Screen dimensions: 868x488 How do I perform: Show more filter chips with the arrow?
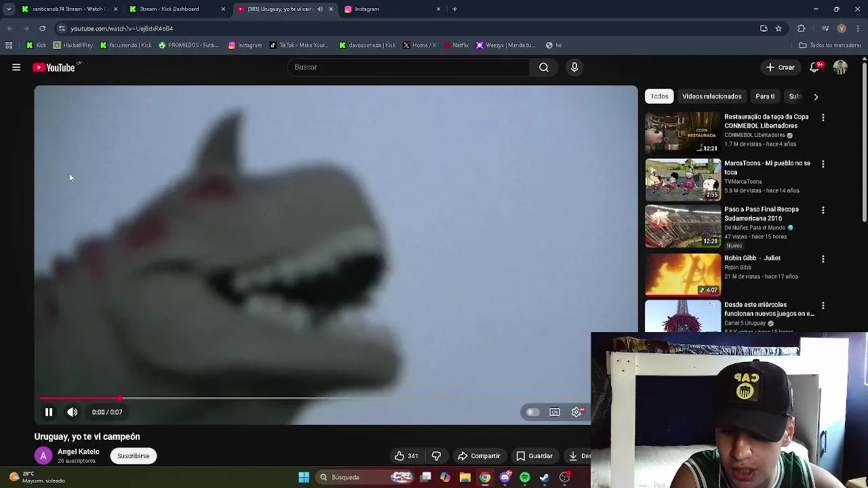coord(816,97)
